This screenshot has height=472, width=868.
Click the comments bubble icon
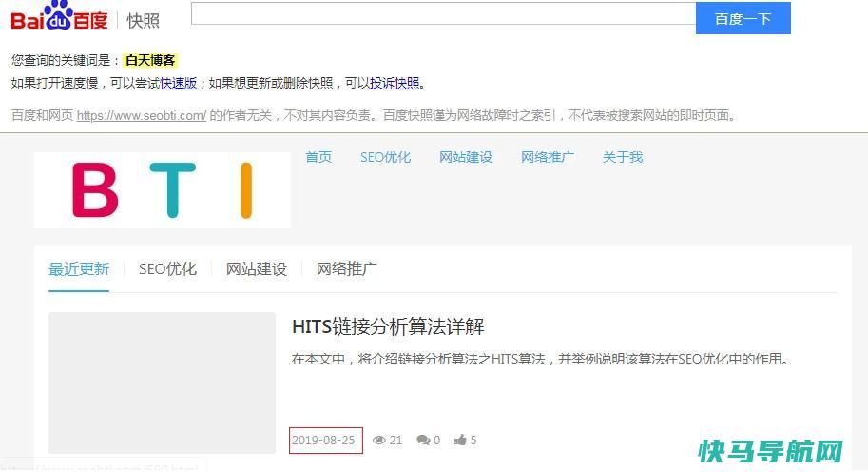point(423,441)
